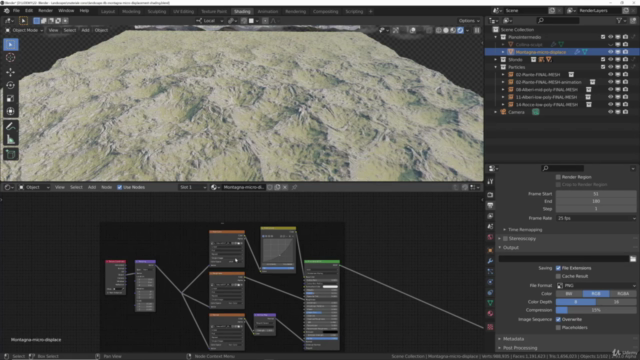Select the Annotate tool

coord(11,127)
